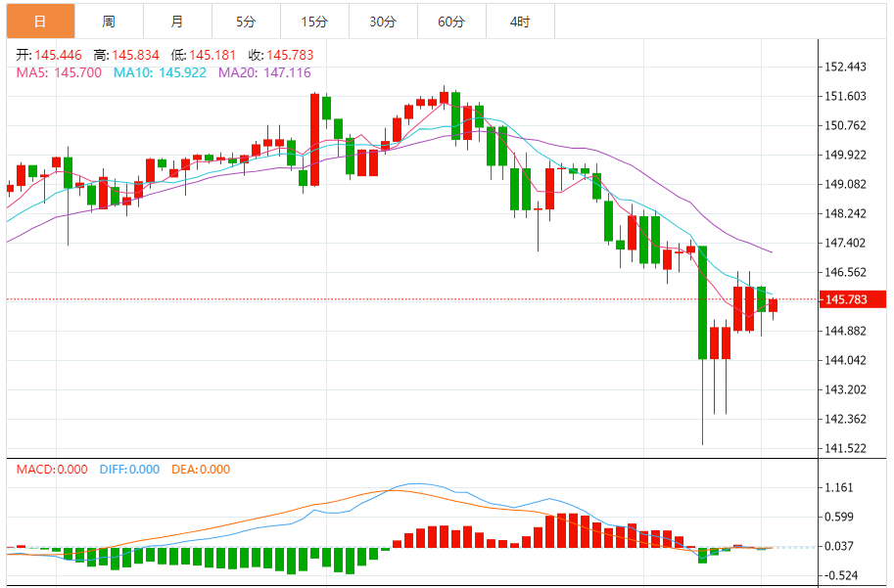Click the latest red candlestick at 145.783
This screenshot has width=894, height=588.
click(x=774, y=306)
